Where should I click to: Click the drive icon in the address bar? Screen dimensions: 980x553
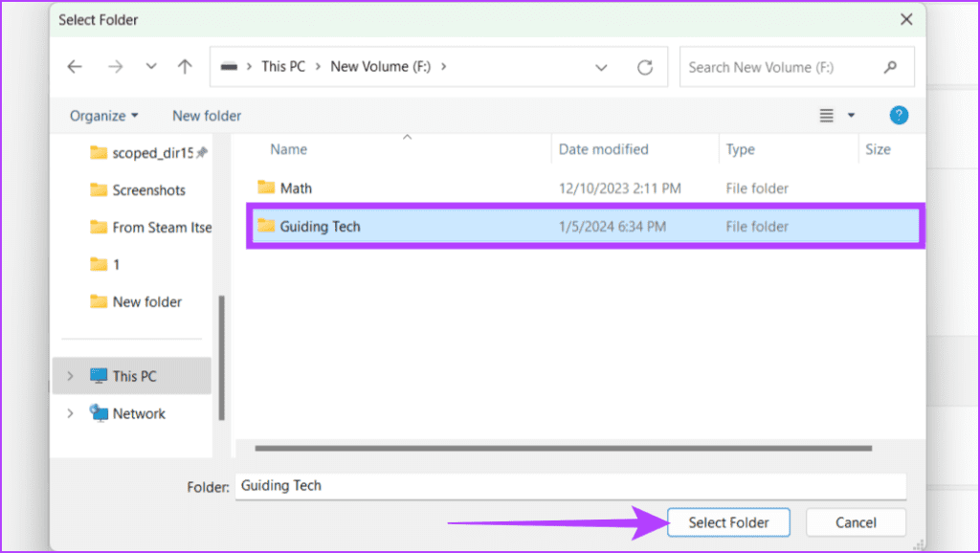tap(229, 66)
